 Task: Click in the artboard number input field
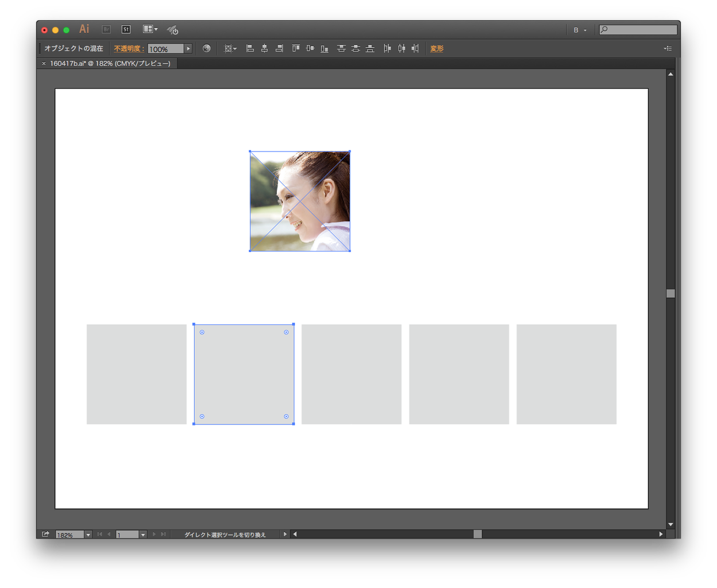(128, 534)
